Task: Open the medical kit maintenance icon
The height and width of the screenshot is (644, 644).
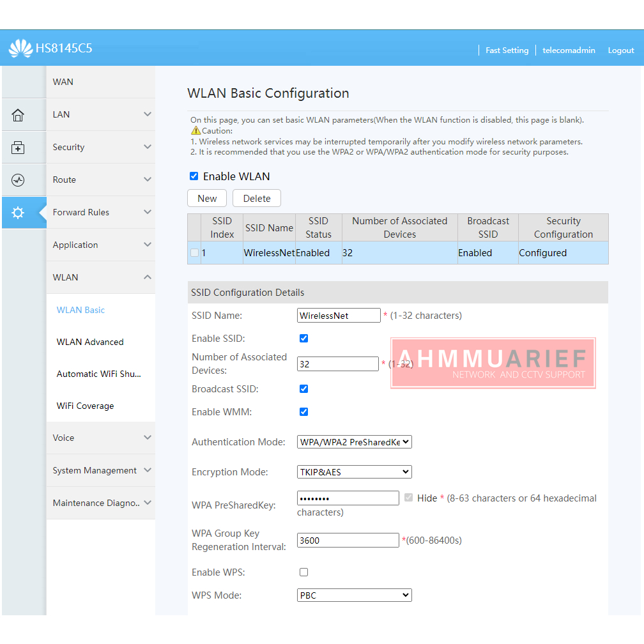Action: click(18, 148)
